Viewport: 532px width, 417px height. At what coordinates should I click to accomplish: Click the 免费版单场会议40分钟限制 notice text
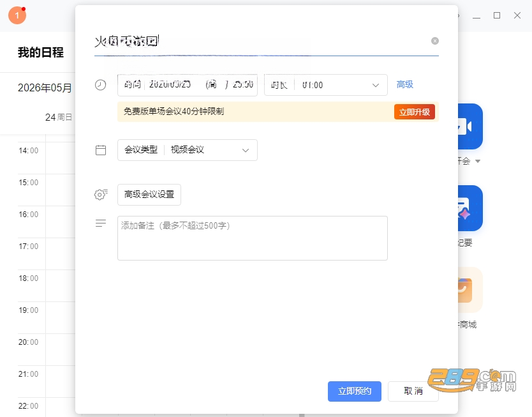point(174,111)
